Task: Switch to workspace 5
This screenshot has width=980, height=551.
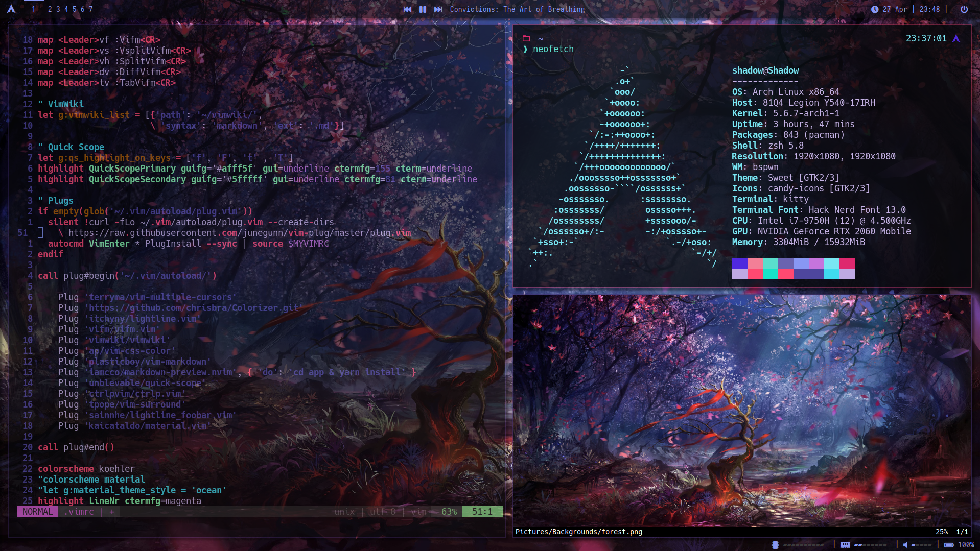Action: (x=74, y=9)
